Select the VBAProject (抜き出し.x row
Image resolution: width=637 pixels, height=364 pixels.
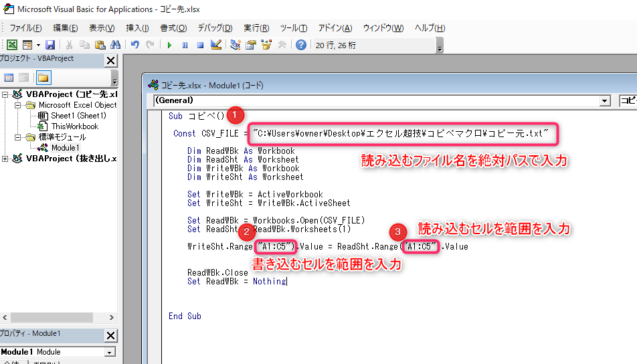tap(72, 159)
